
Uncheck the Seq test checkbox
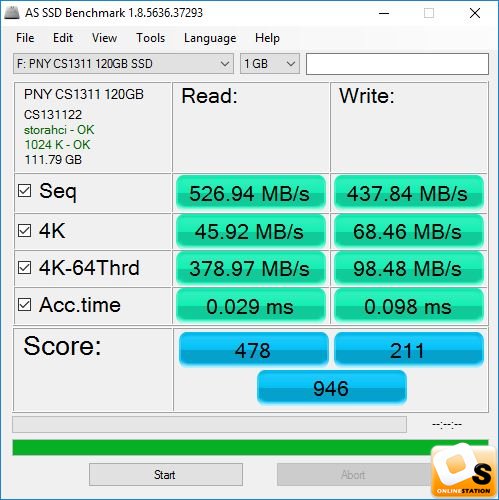click(25, 191)
